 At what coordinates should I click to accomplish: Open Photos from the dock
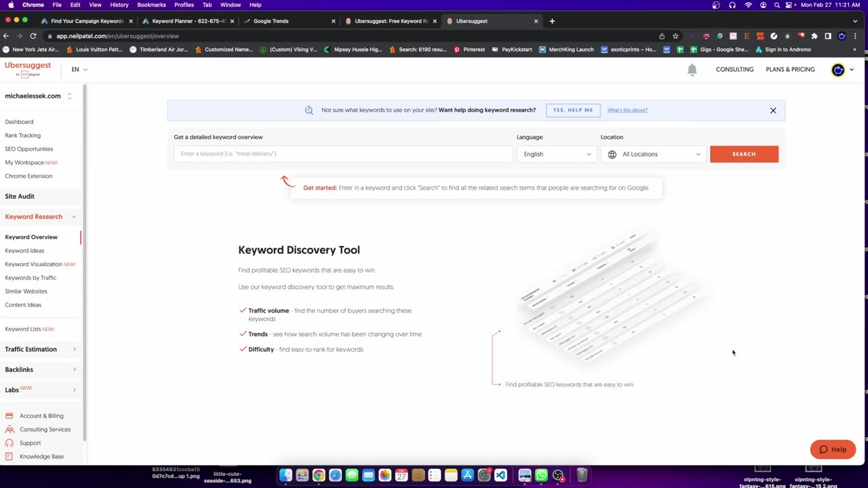point(384,475)
